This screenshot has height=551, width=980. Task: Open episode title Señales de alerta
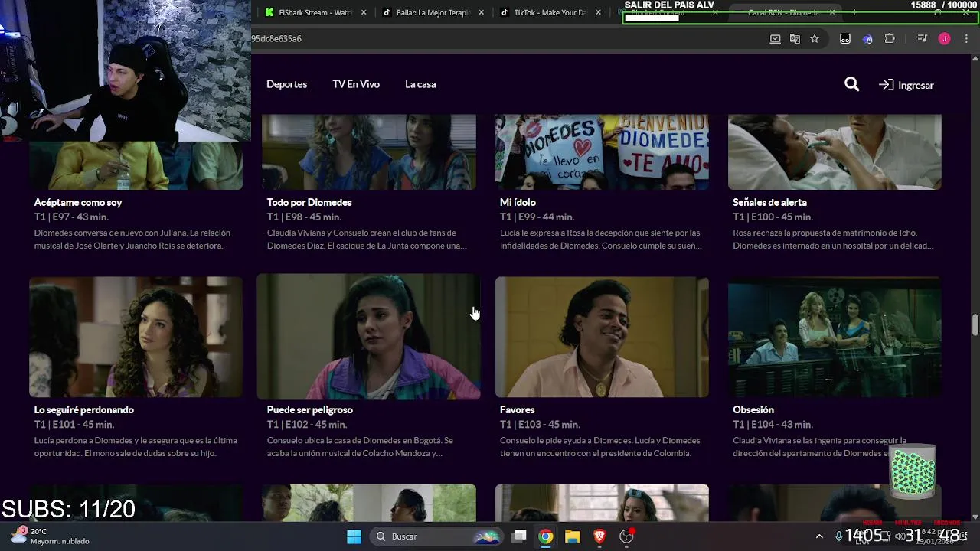769,202
